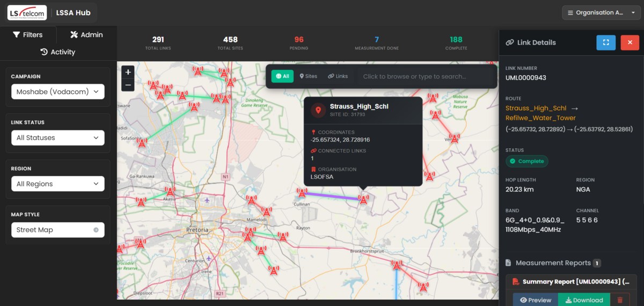Viewport: 644px width, 306px height.
Task: Open the Region dropdown
Action: pos(58,184)
